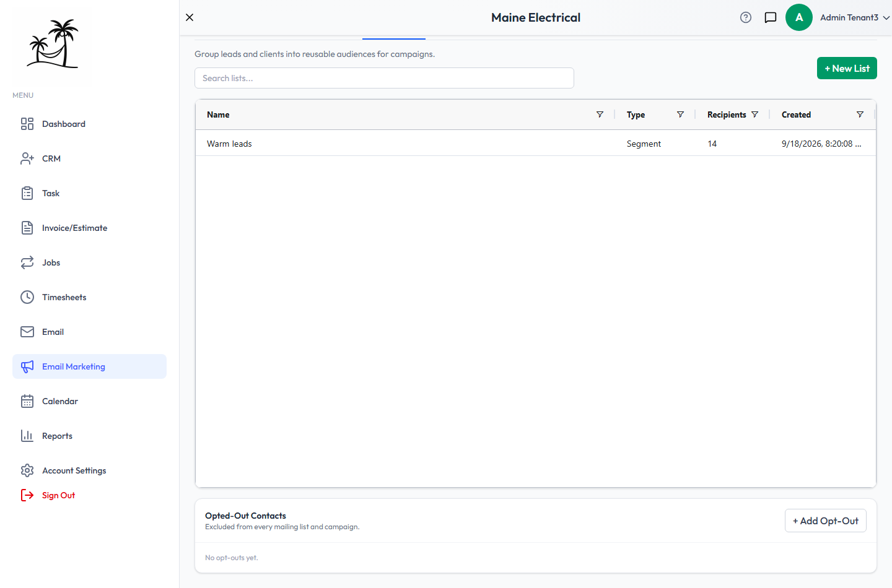
Task: Click the Task clipboard icon
Action: [x=27, y=193]
